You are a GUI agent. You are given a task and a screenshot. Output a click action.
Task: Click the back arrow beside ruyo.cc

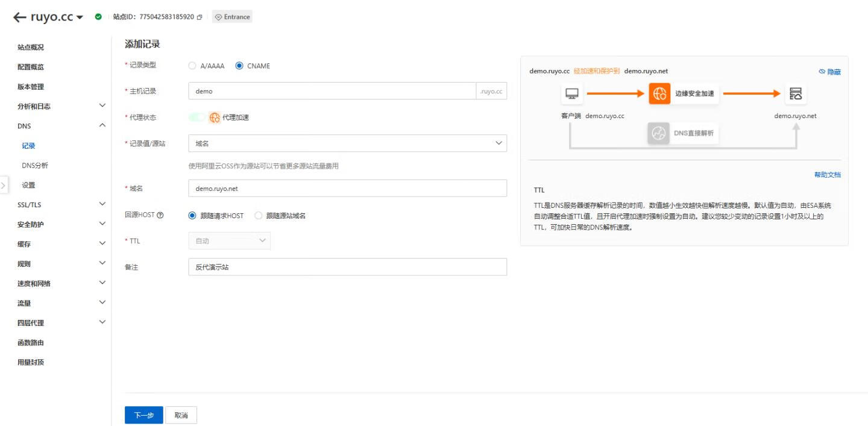(20, 17)
